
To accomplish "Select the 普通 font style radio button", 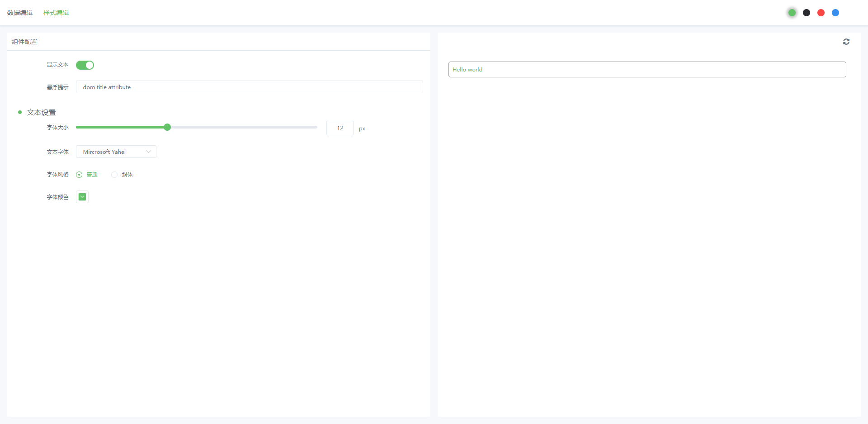I will 79,175.
